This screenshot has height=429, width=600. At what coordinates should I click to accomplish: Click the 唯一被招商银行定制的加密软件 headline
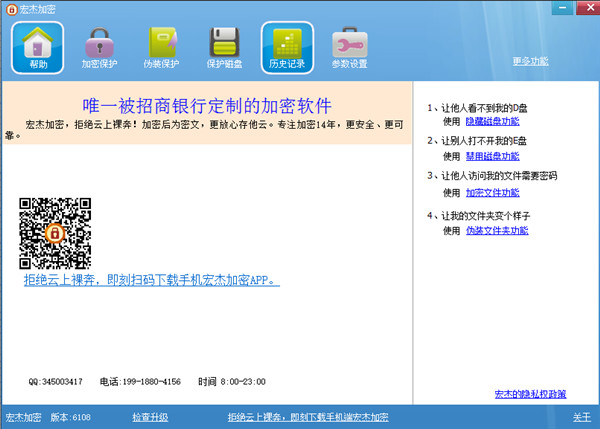coord(207,106)
